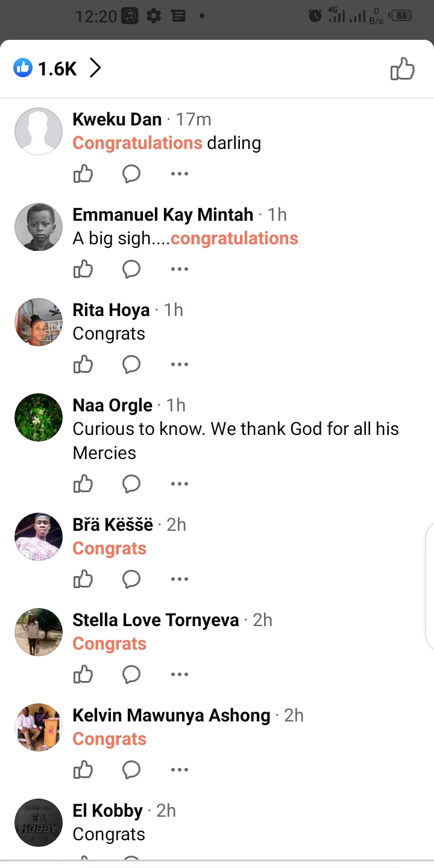View El Kobby's profile picture
The image size is (434, 868).
coord(39,823)
